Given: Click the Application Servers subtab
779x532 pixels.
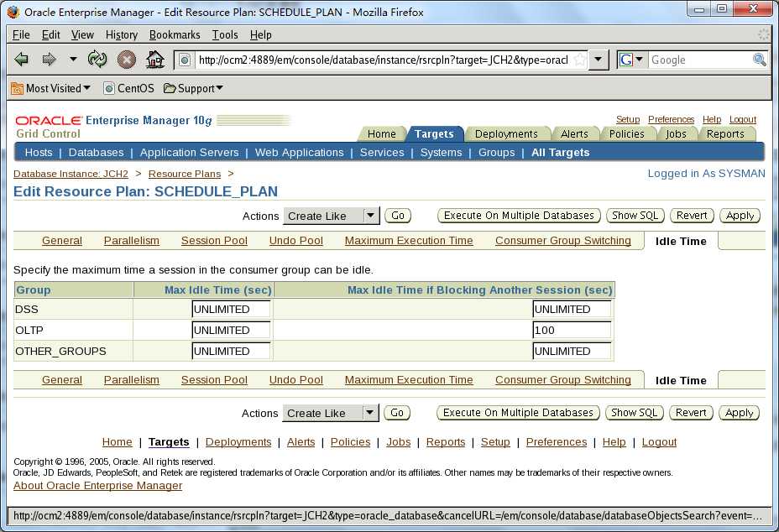Looking at the screenshot, I should pyautogui.click(x=189, y=153).
